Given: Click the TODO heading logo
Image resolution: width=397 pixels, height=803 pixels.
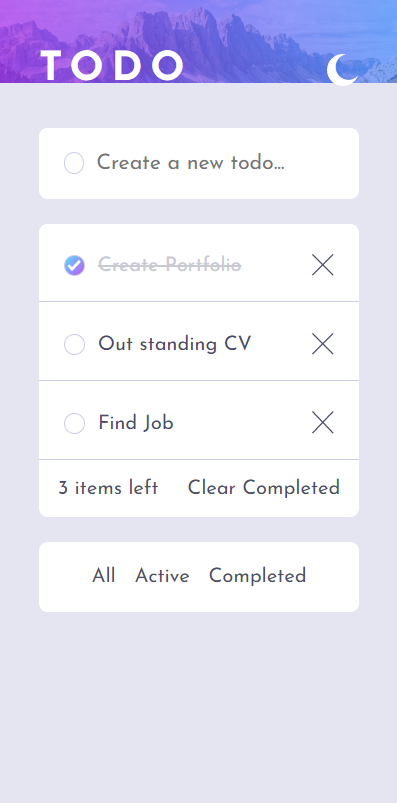Looking at the screenshot, I should [112, 66].
